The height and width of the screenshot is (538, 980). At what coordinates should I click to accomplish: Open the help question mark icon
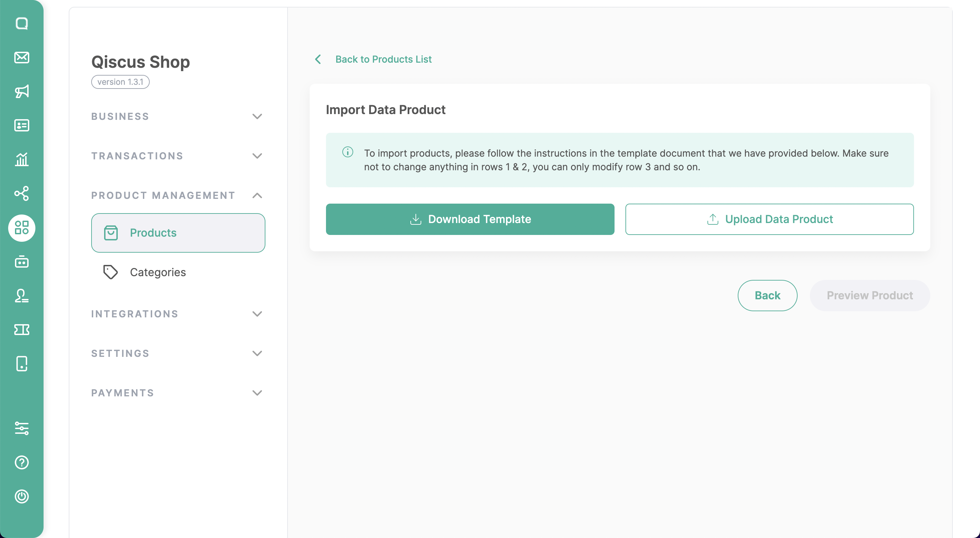(x=22, y=462)
